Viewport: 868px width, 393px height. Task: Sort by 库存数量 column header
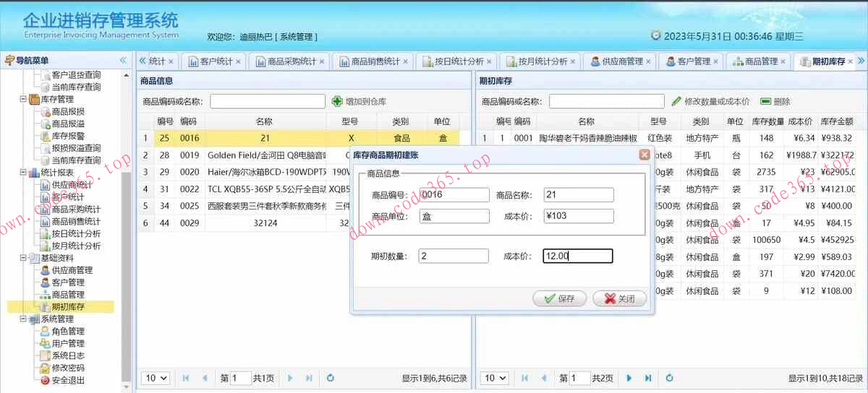767,121
